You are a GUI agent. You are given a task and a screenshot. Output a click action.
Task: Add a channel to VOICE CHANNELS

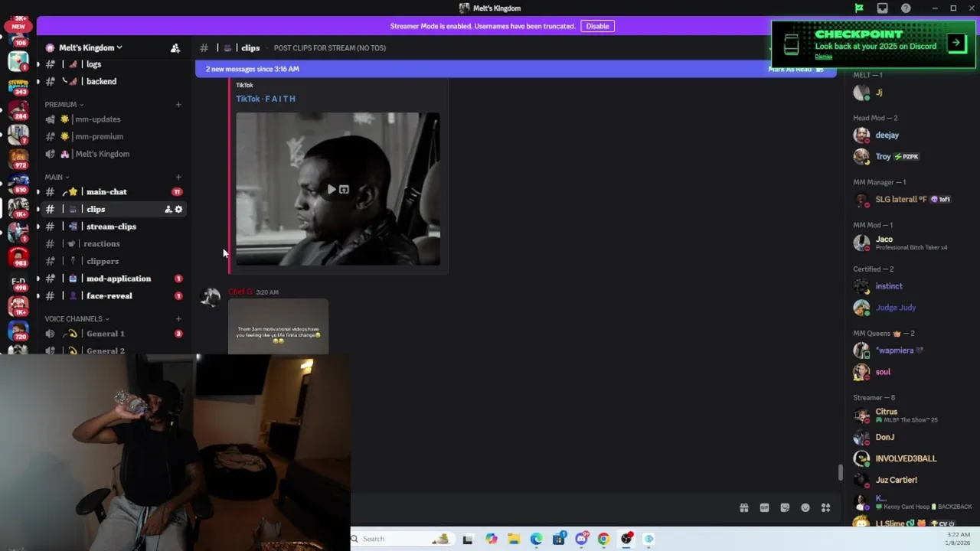click(178, 318)
